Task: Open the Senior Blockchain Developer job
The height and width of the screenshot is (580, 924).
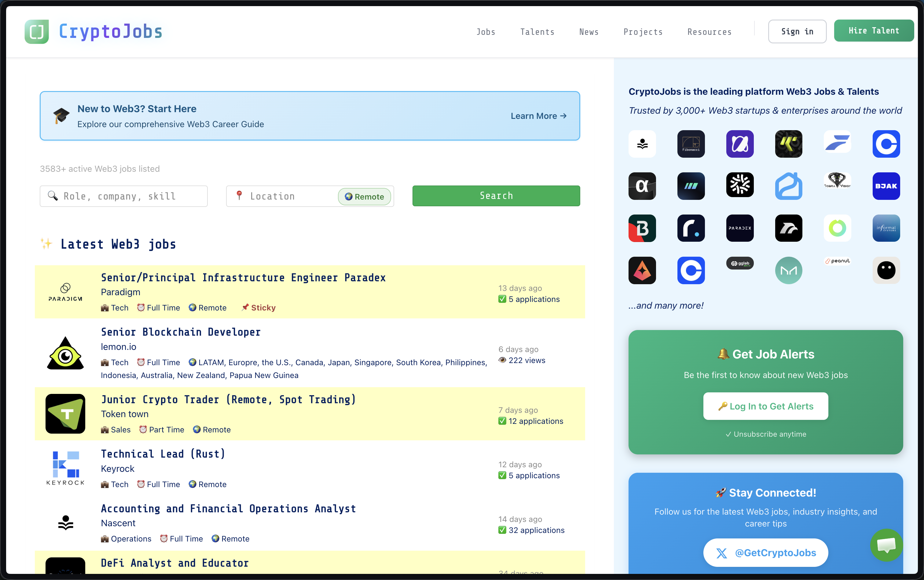Action: click(x=181, y=332)
